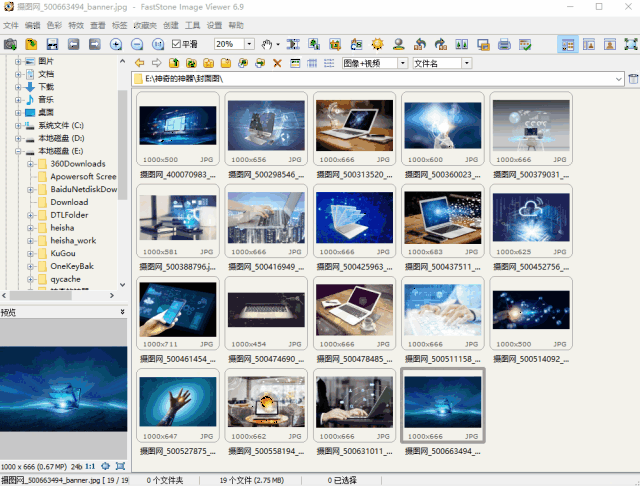Click the Save As floppy disk icon
This screenshot has width=640, height=486.
click(x=52, y=44)
